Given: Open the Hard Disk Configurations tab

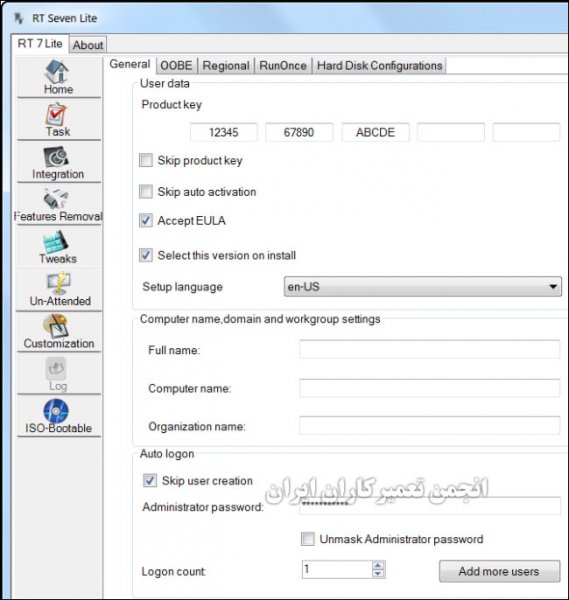Looking at the screenshot, I should (380, 65).
